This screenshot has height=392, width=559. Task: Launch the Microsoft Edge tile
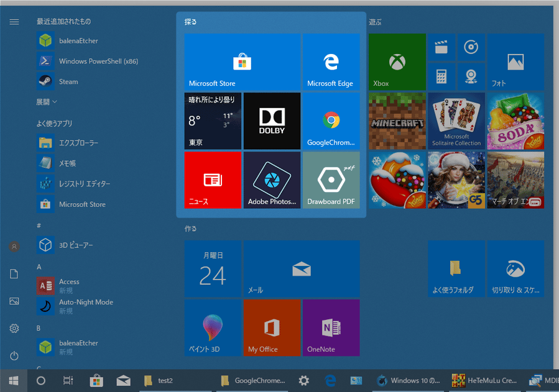tap(331, 62)
